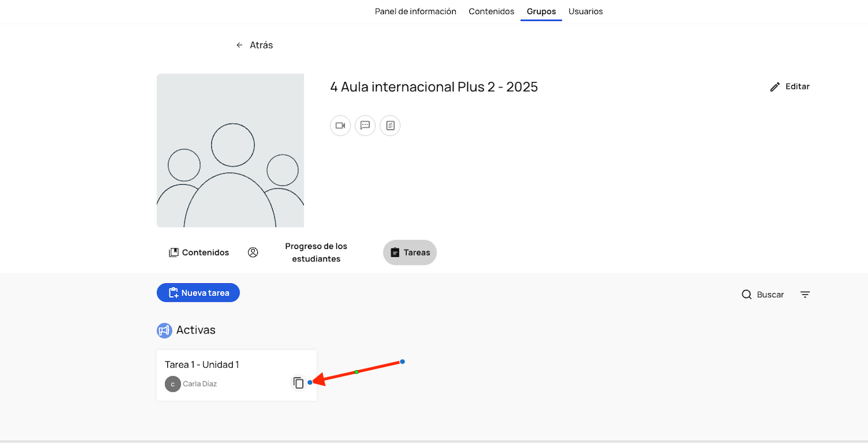Go to the Usuarios tab
Image resolution: width=868 pixels, height=443 pixels.
pyautogui.click(x=585, y=12)
